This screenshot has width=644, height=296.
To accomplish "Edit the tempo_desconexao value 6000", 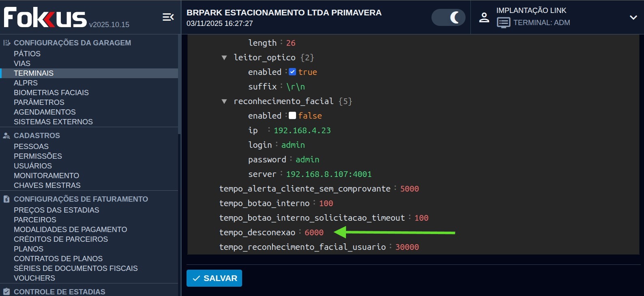I will (x=314, y=232).
